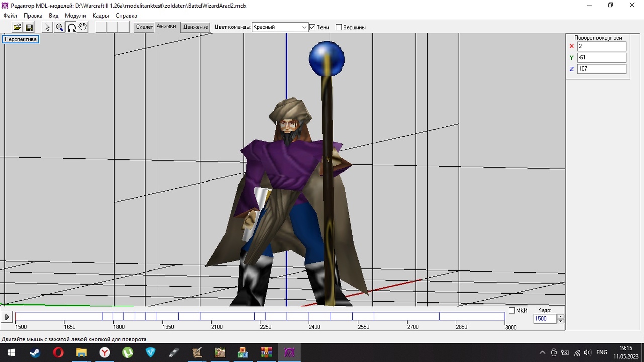The image size is (644, 362).
Task: Open the Модули menu
Action: pos(75,16)
